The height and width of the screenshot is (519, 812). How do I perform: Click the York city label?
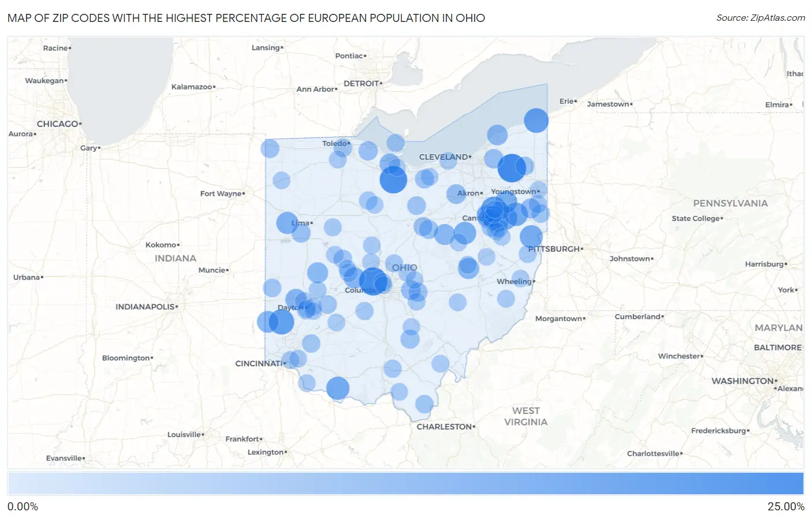tap(785, 290)
